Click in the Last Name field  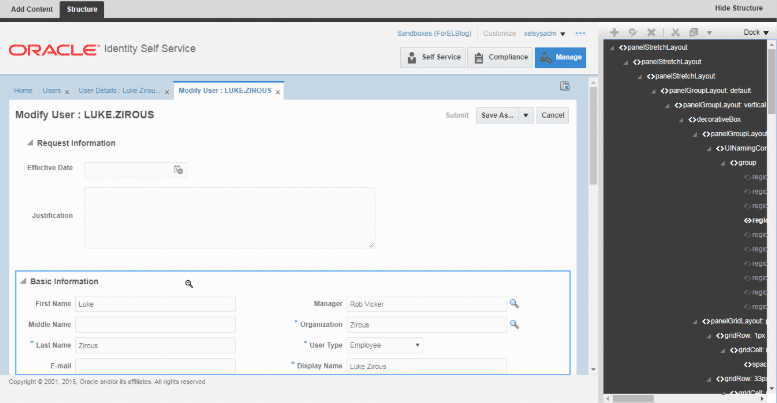click(155, 345)
